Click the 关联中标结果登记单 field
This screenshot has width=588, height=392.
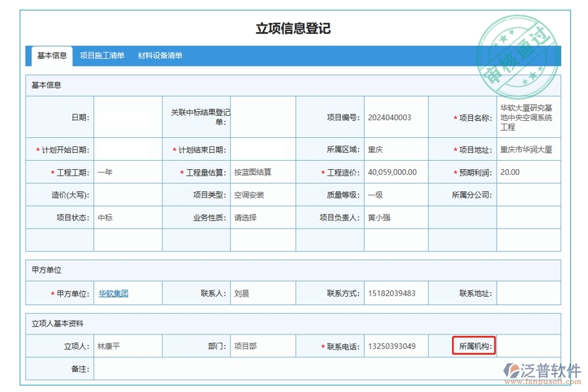pos(263,116)
